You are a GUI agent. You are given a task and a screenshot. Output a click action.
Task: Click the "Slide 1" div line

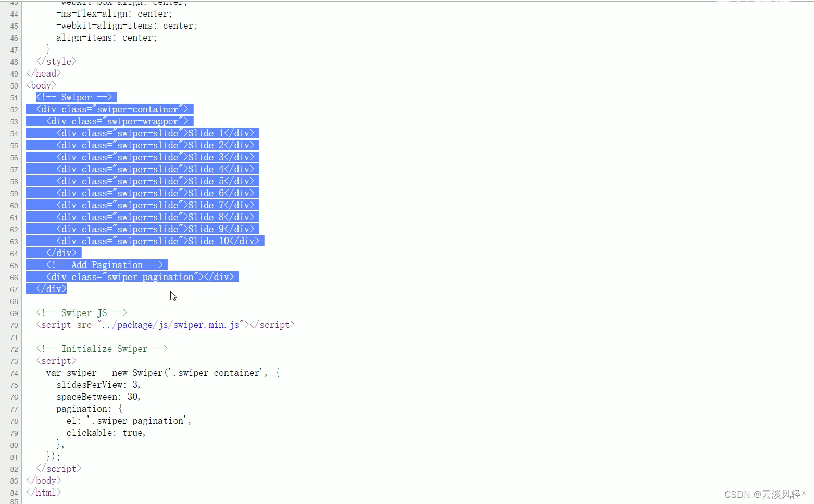click(x=155, y=133)
